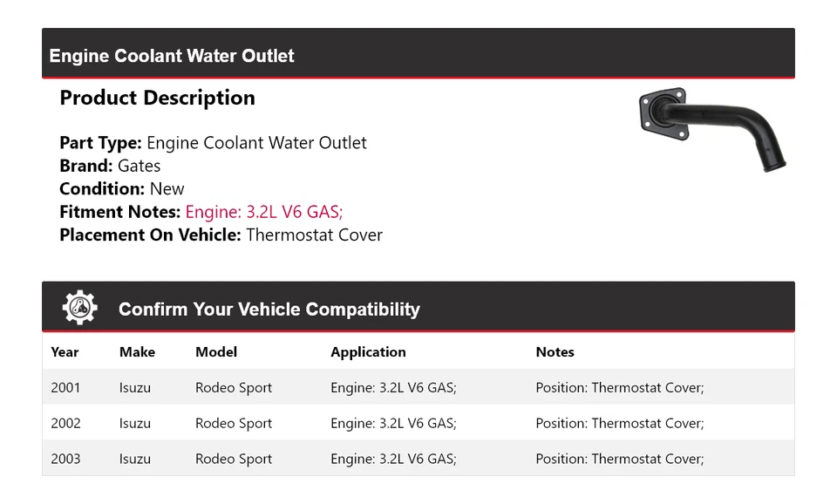Select the 2002 year row cell
Screen dimensions: 837x504
[65, 424]
